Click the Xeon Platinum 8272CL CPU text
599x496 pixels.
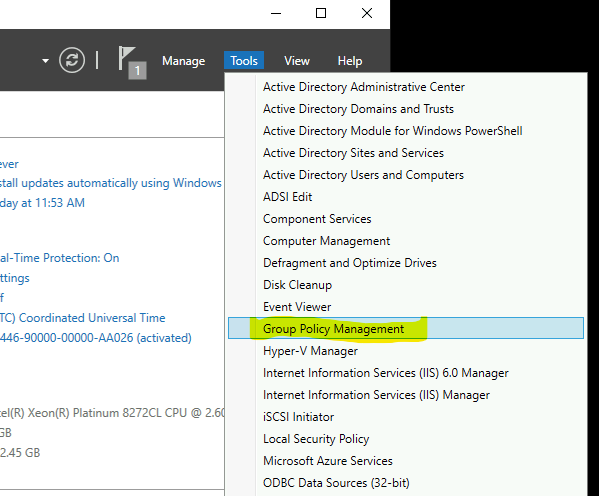pyautogui.click(x=112, y=413)
